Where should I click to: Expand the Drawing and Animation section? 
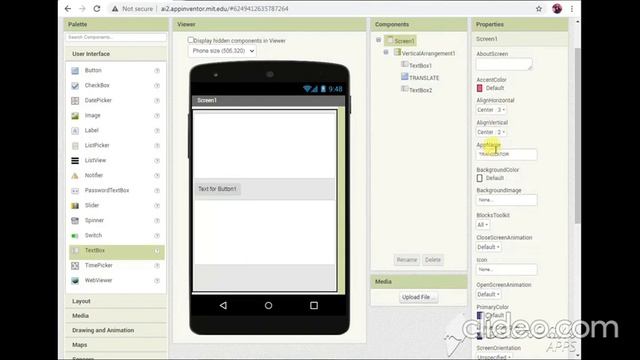click(x=116, y=330)
